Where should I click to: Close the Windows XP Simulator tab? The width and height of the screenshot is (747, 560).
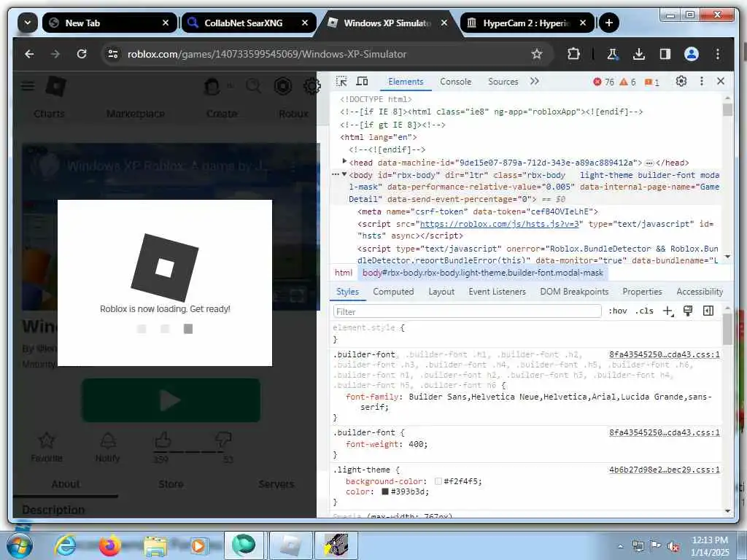(x=444, y=23)
